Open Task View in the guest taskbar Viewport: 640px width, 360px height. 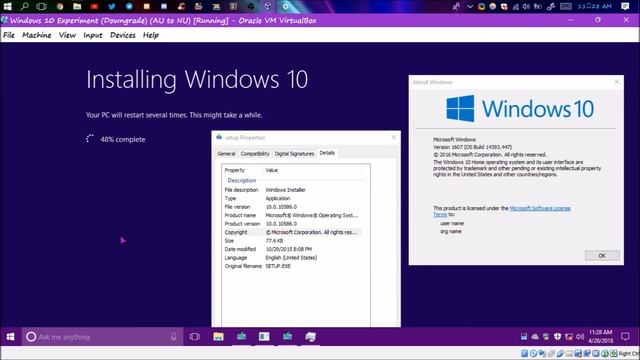(x=195, y=337)
